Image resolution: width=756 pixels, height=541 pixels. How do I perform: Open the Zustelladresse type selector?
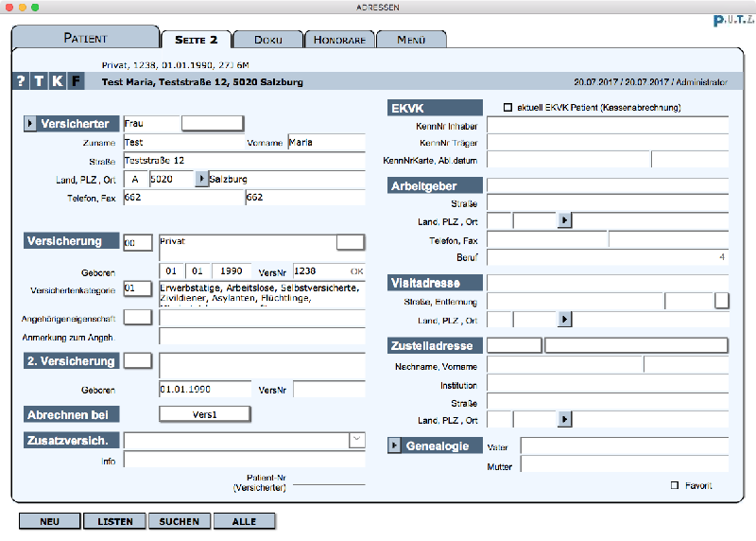514,345
